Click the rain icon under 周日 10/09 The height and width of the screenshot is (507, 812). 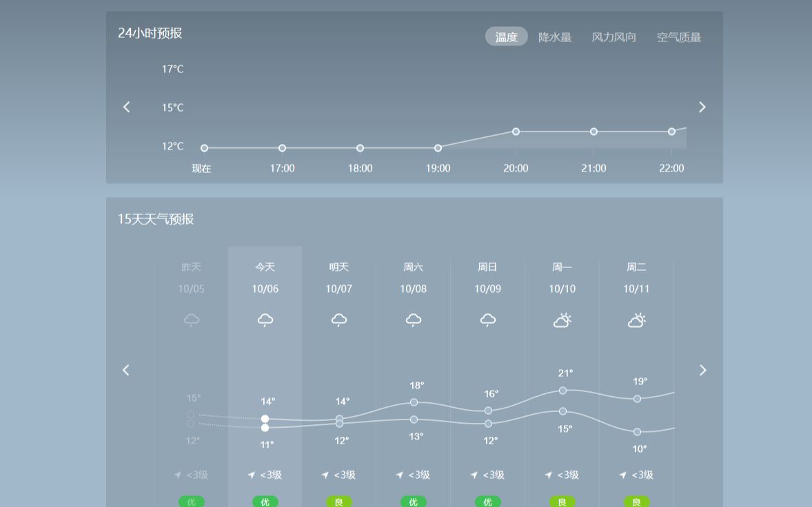pos(487,319)
